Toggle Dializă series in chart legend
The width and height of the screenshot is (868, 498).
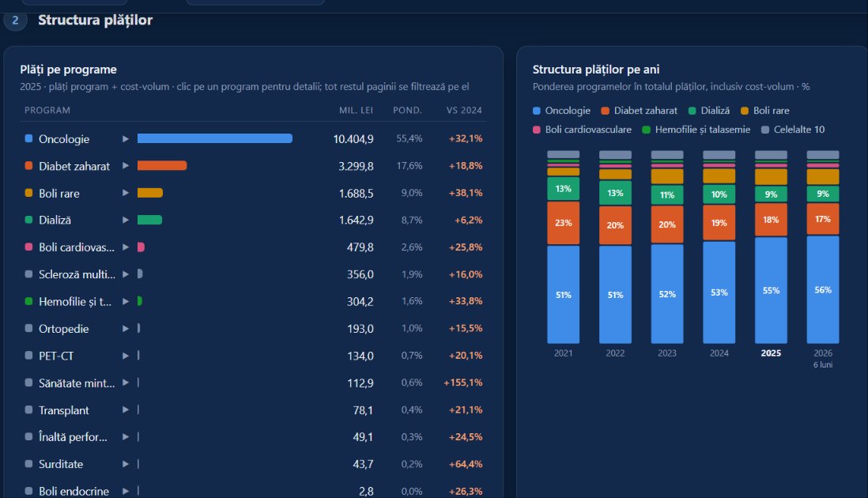click(708, 111)
